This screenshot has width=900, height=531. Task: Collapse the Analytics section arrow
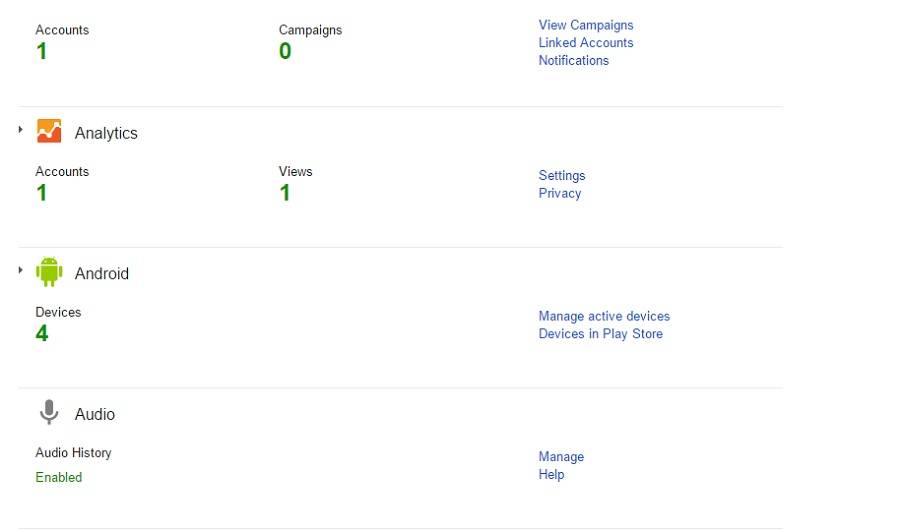(20, 129)
